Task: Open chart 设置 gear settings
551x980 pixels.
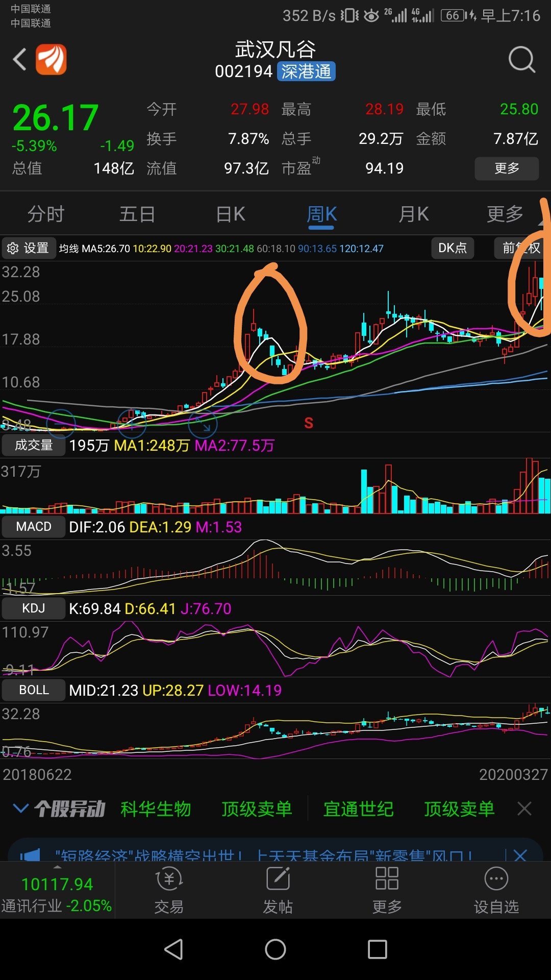Action: (x=28, y=249)
